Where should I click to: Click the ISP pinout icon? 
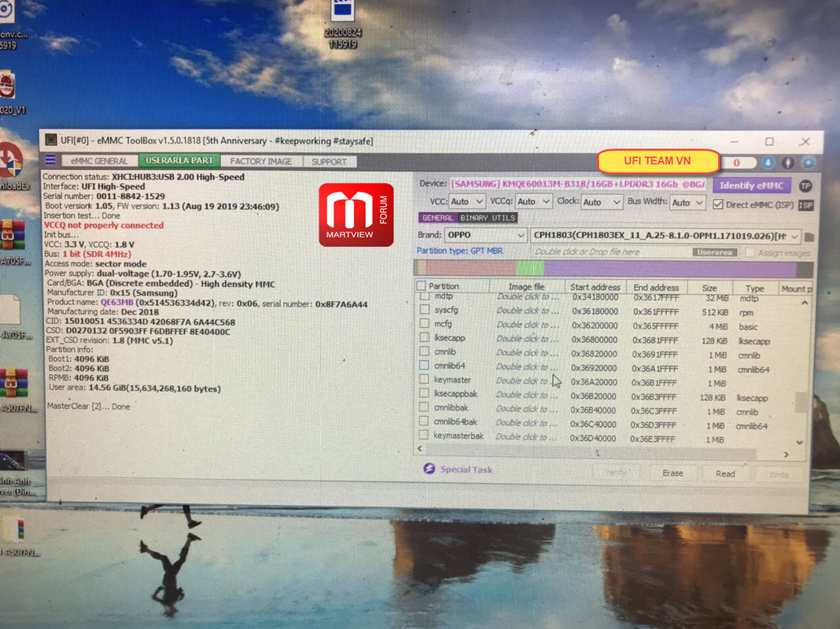(805, 205)
